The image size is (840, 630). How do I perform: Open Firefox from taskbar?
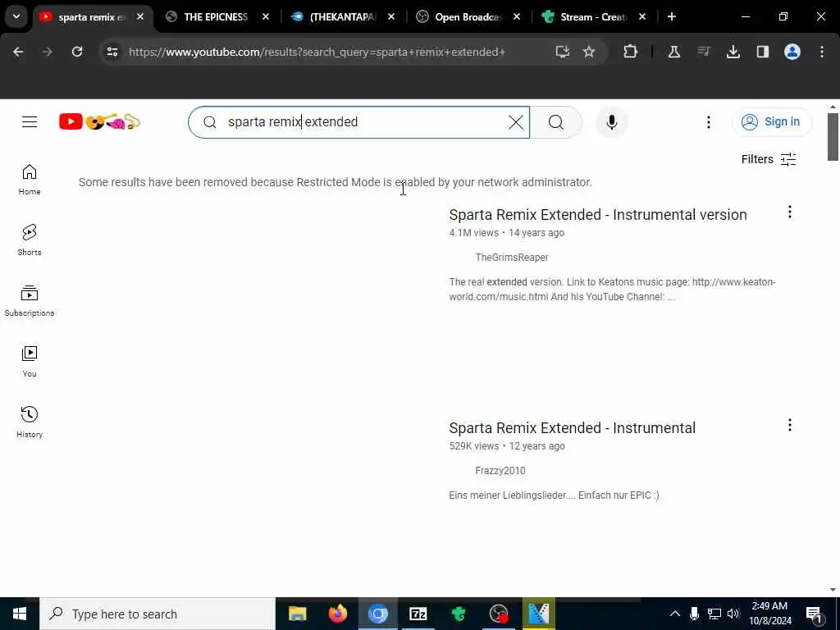click(337, 614)
